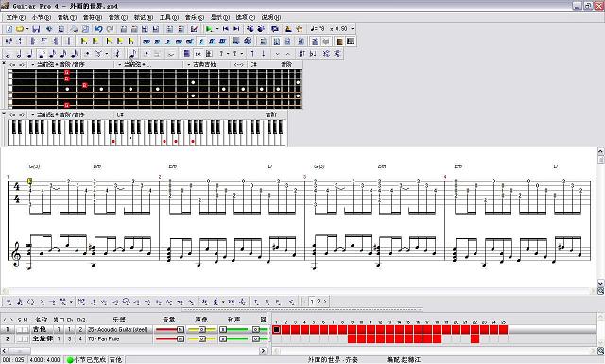Click the Print icon
Viewport: 605px width, 364px height.
pos(74,29)
